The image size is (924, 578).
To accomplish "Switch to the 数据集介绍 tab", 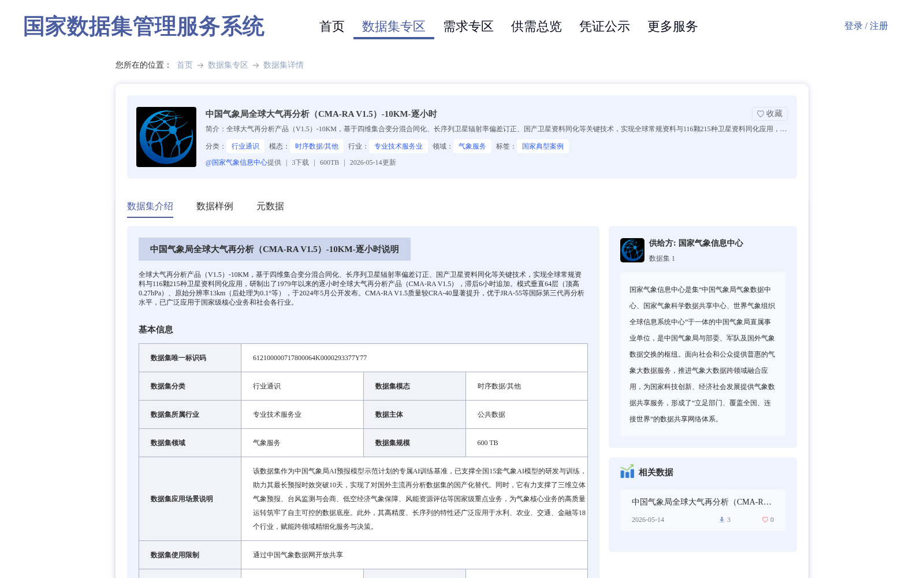I will pos(150,206).
